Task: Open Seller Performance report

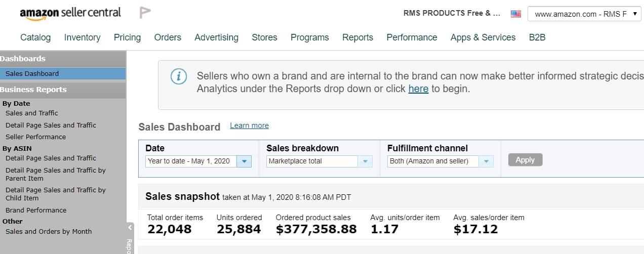Action: tap(35, 137)
